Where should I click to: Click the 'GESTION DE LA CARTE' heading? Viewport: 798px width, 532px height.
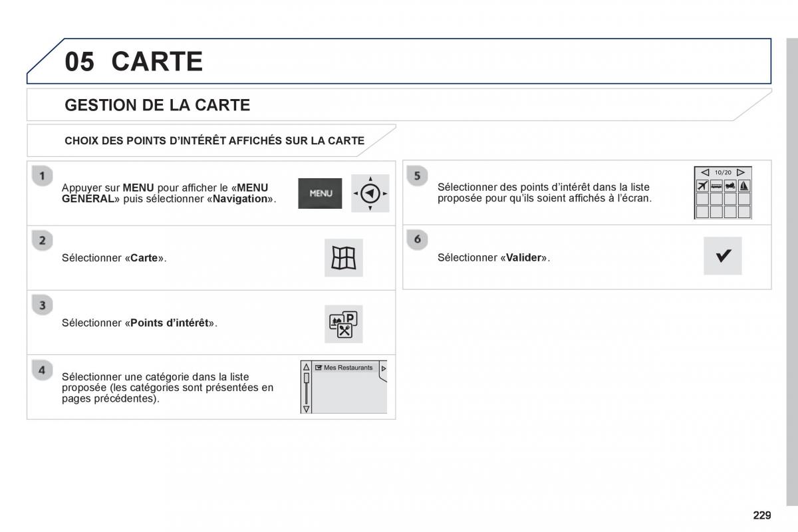point(158,105)
